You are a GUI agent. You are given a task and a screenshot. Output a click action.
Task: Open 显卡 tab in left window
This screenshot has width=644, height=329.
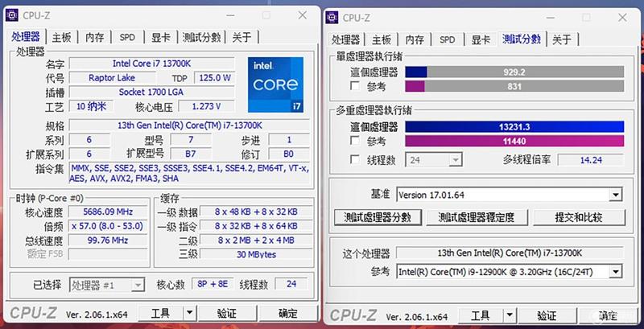point(160,37)
